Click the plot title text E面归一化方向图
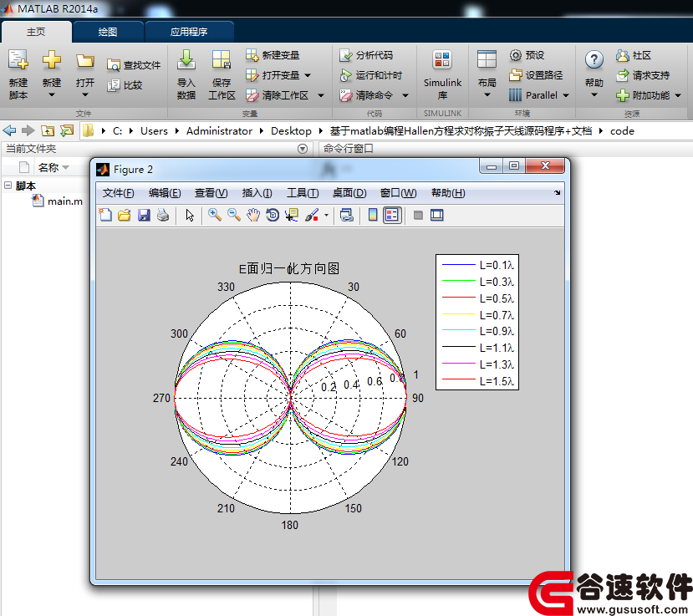 [x=289, y=268]
